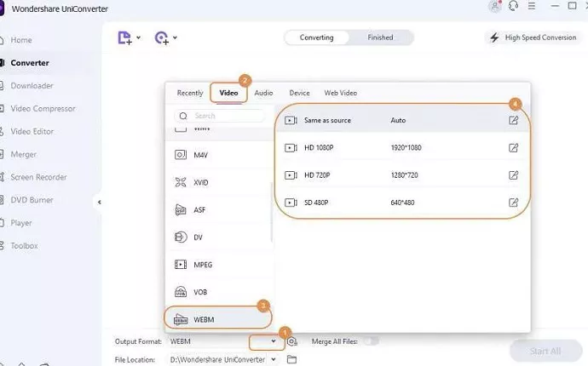
Task: Edit the Same as source preset
Action: tap(513, 120)
